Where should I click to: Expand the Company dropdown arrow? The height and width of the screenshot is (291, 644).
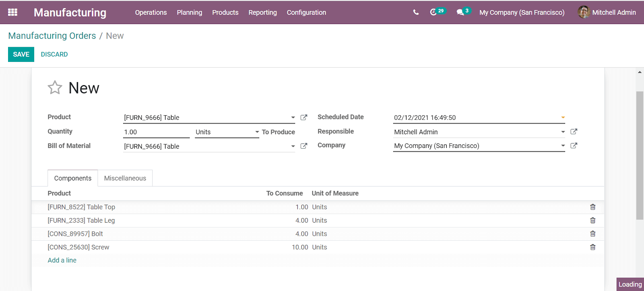[x=563, y=145]
